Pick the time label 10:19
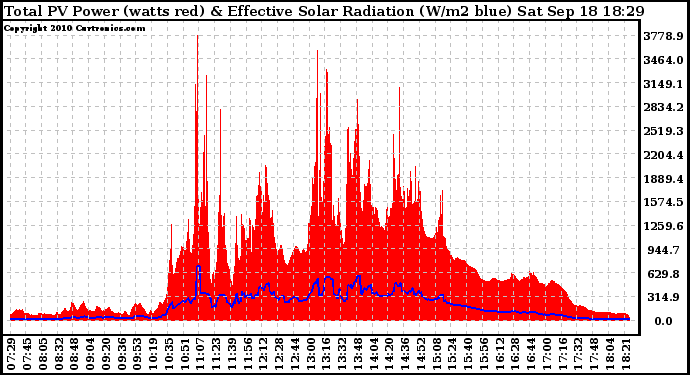 pos(154,354)
